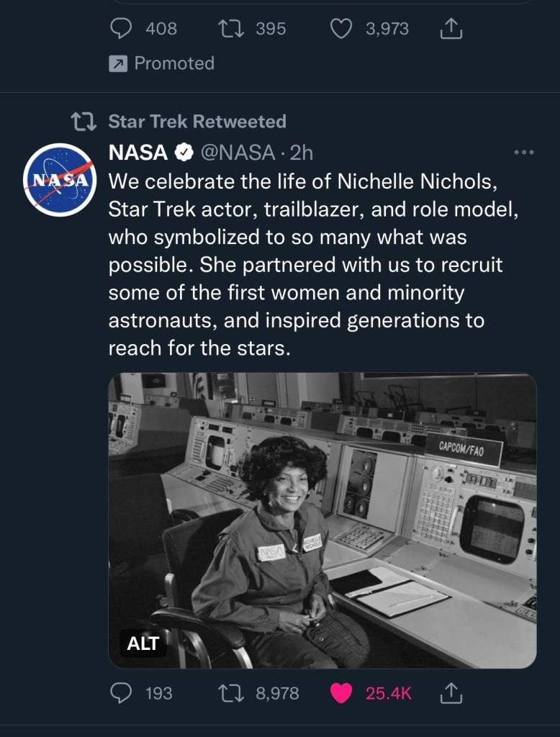The width and height of the screenshot is (560, 737).
Task: Retweet the NASA tweet
Action: pyautogui.click(x=229, y=693)
